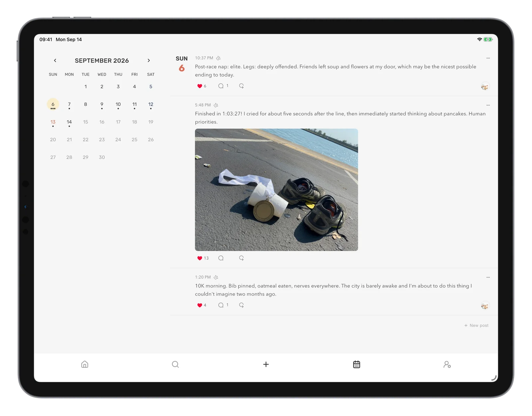The width and height of the screenshot is (532, 416).
Task: Click the 10:37 PM timestamp
Action: pos(204,58)
